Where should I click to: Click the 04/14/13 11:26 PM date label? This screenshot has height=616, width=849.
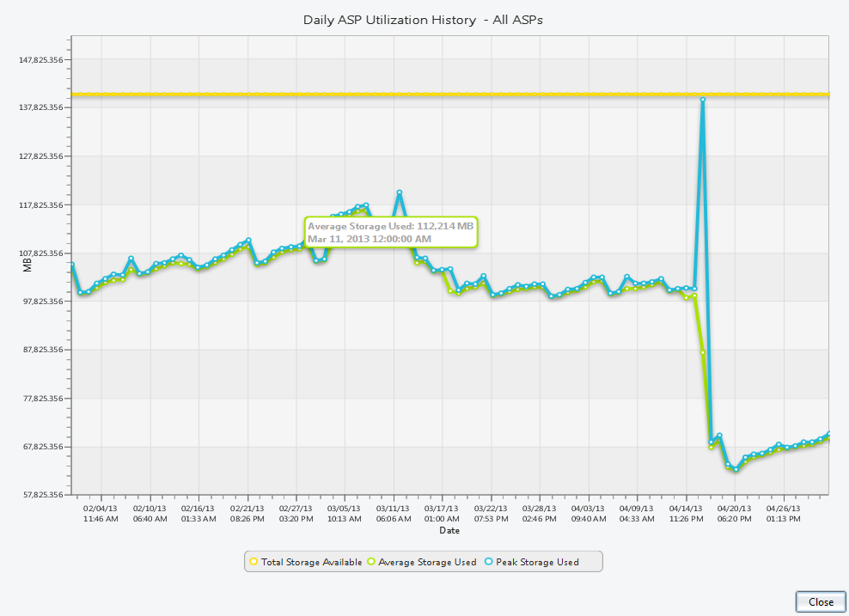[x=686, y=514]
